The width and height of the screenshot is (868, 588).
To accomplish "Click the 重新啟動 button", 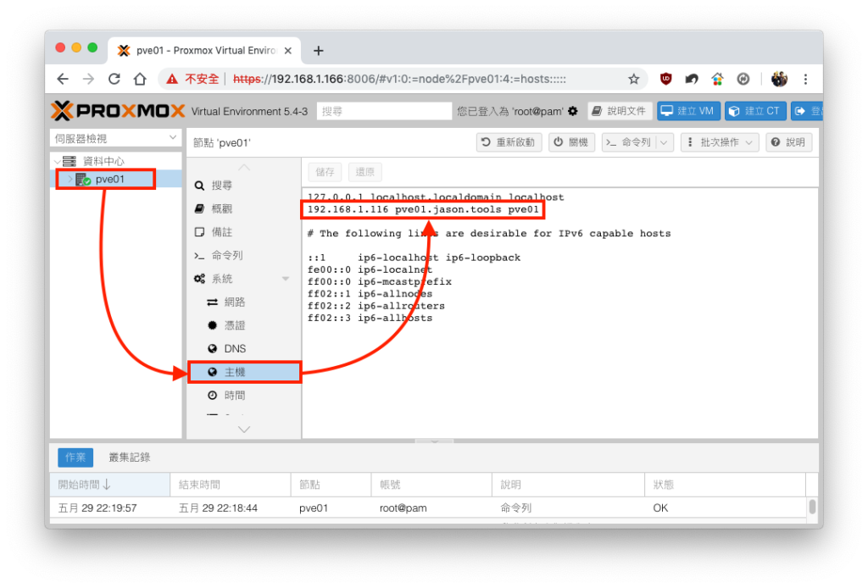I will tap(509, 142).
